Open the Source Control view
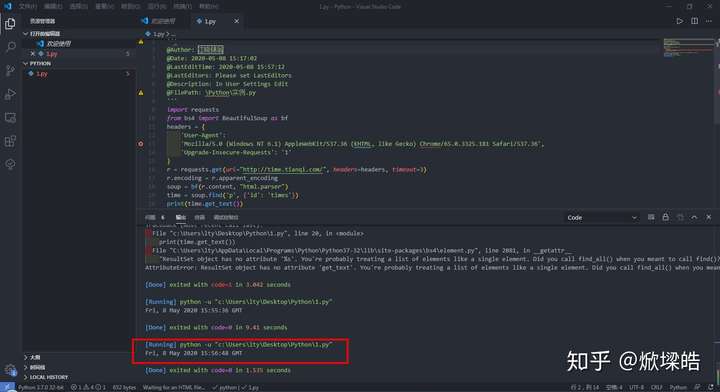This screenshot has height=392, width=720. [x=10, y=70]
